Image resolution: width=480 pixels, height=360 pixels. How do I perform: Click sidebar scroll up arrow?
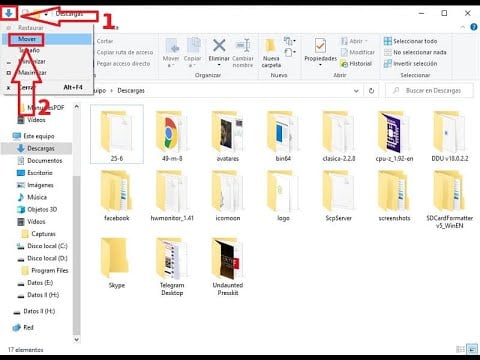pyautogui.click(x=76, y=107)
